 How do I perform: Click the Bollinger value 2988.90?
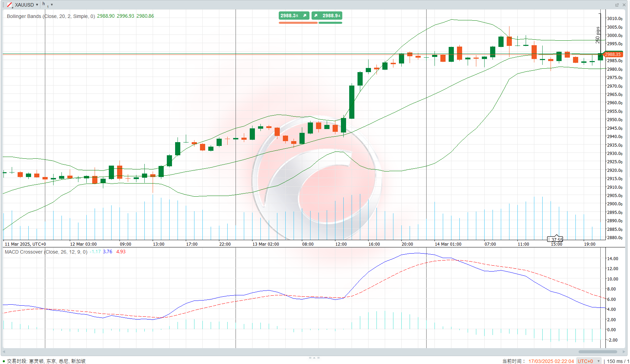(x=106, y=16)
